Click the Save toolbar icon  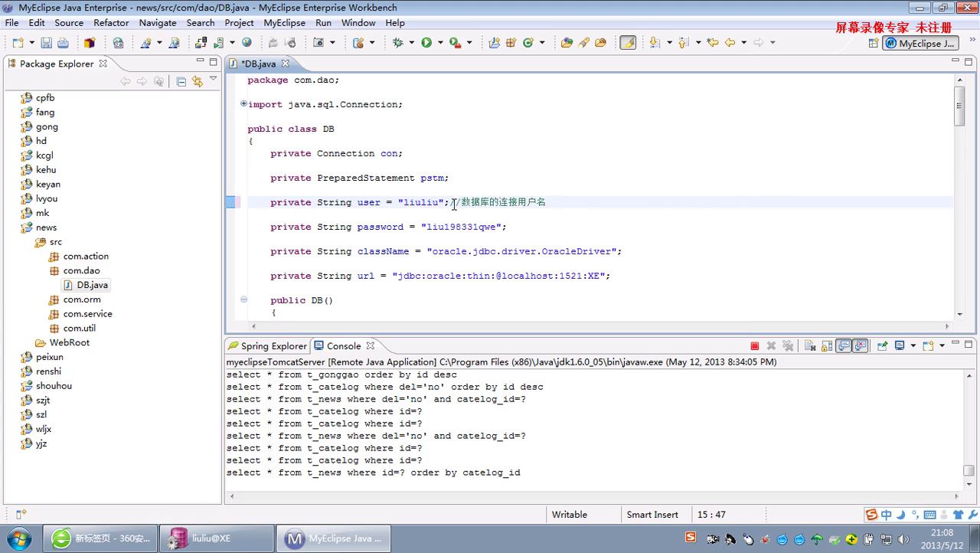(46, 43)
